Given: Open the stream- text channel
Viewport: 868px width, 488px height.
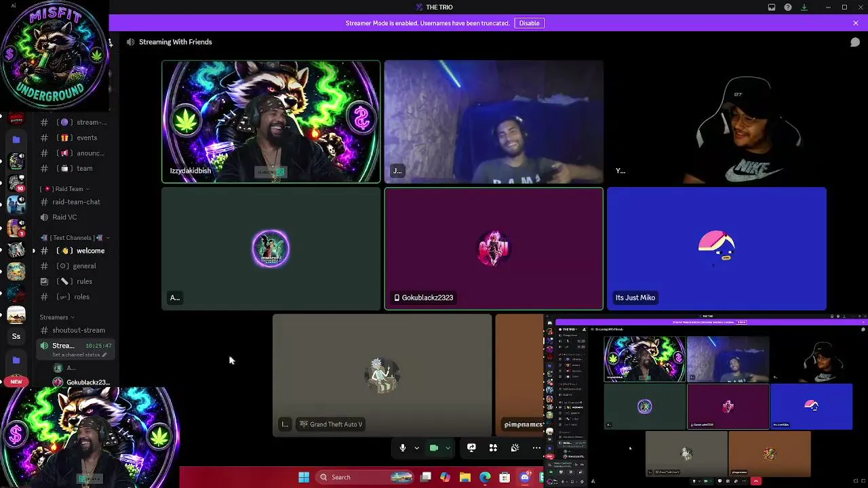Looking at the screenshot, I should tap(75, 123).
